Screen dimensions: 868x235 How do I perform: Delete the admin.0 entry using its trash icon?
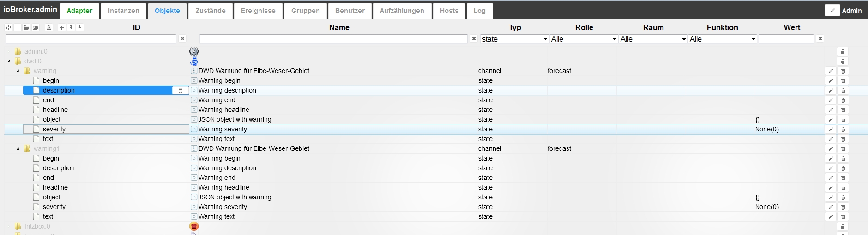tap(843, 52)
